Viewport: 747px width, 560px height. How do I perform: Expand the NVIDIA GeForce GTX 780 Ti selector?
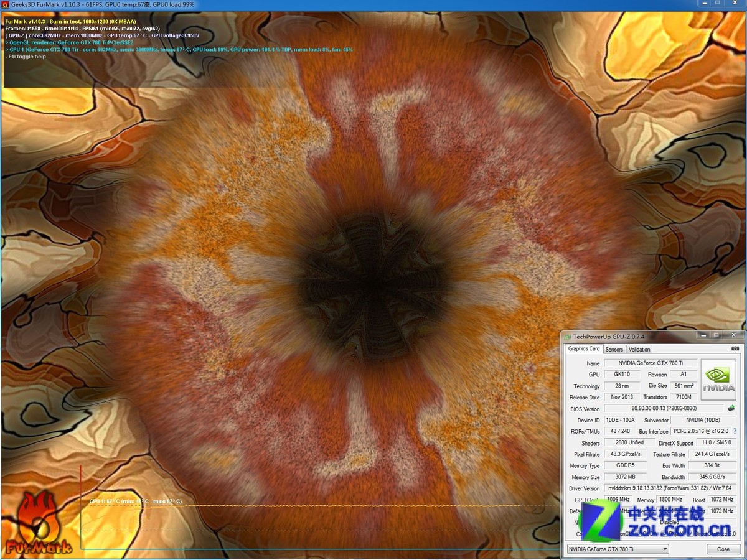[618, 549]
